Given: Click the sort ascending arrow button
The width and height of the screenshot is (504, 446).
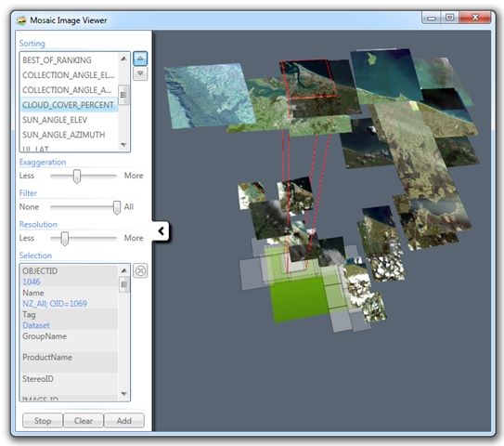Looking at the screenshot, I should coord(140,59).
